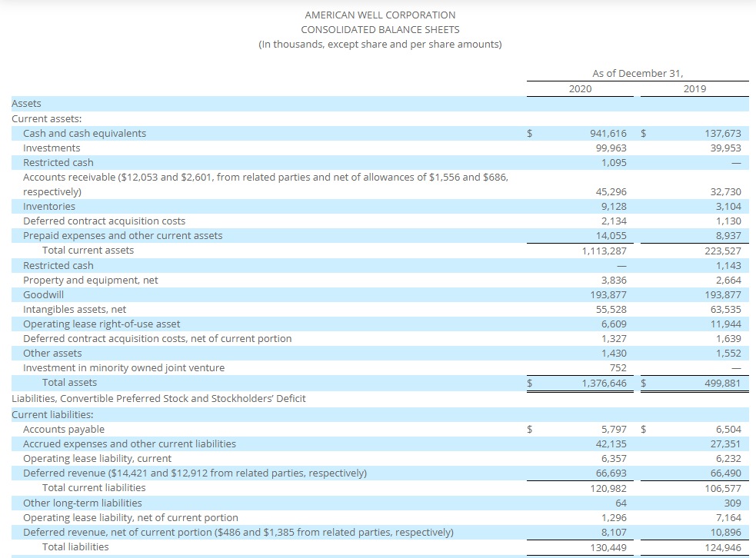Screen dimensions: 756x558
Task: Click the 'Current assets:' row label
Action: coord(47,118)
